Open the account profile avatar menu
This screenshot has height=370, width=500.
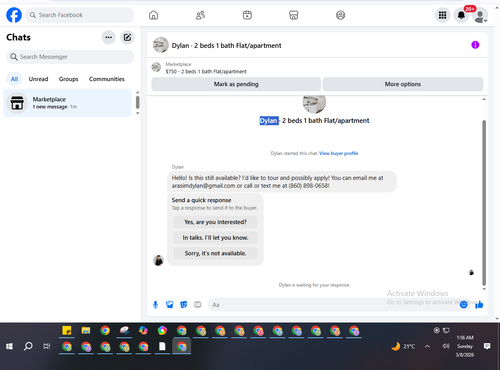[x=480, y=16]
